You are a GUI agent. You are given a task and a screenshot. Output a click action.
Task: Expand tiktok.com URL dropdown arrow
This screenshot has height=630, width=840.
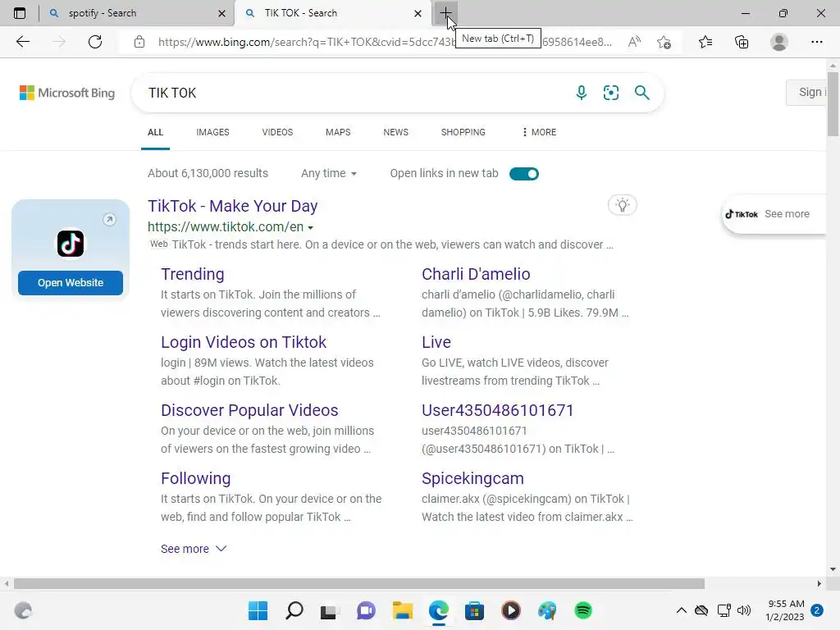[x=311, y=228]
